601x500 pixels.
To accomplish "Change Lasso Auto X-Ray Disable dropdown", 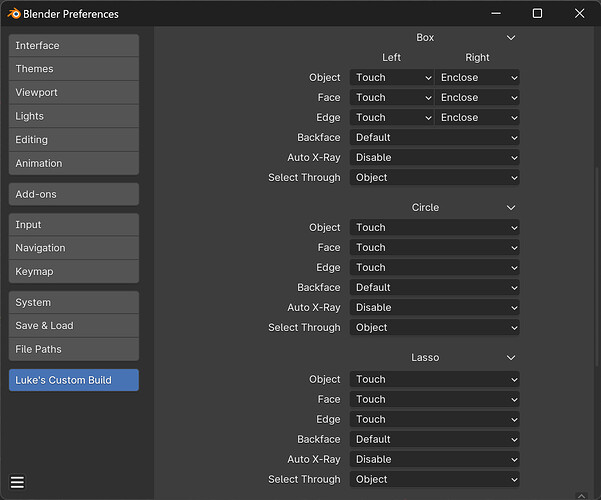I will tap(435, 459).
